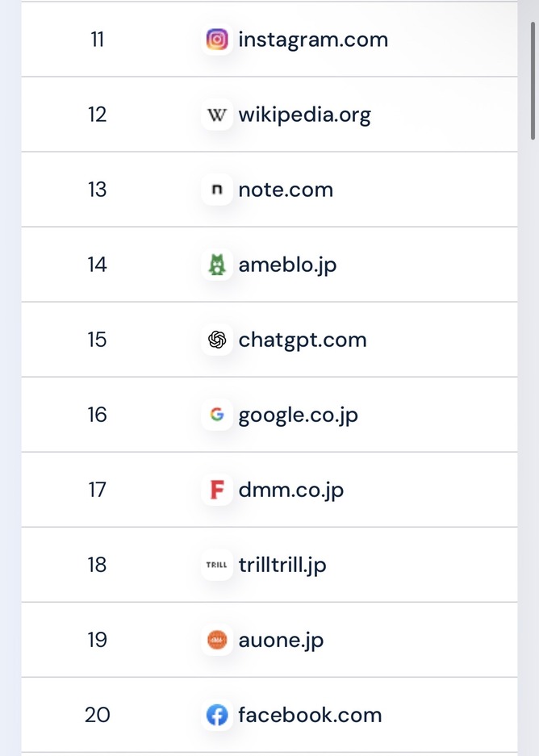539x756 pixels.
Task: Select the note.com domain text
Action: point(286,190)
